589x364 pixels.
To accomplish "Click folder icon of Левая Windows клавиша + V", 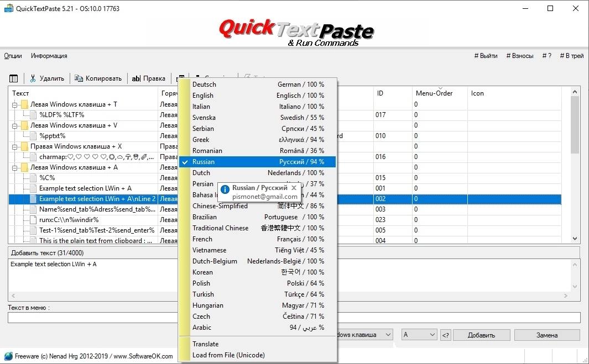I will 24,125.
